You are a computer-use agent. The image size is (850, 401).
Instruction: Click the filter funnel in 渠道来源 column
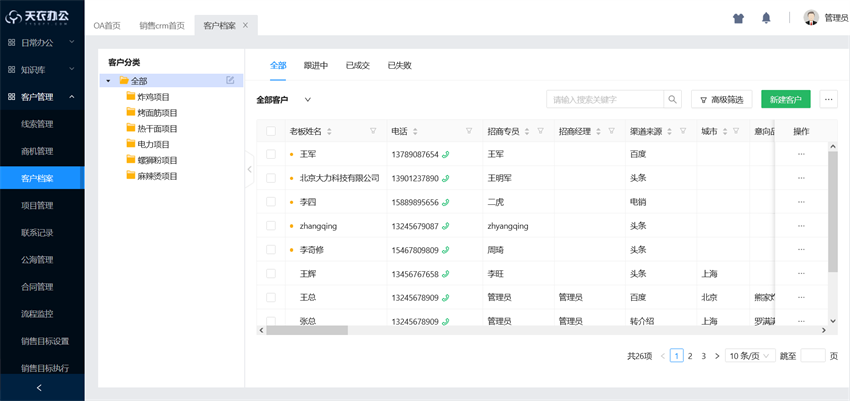click(x=683, y=131)
